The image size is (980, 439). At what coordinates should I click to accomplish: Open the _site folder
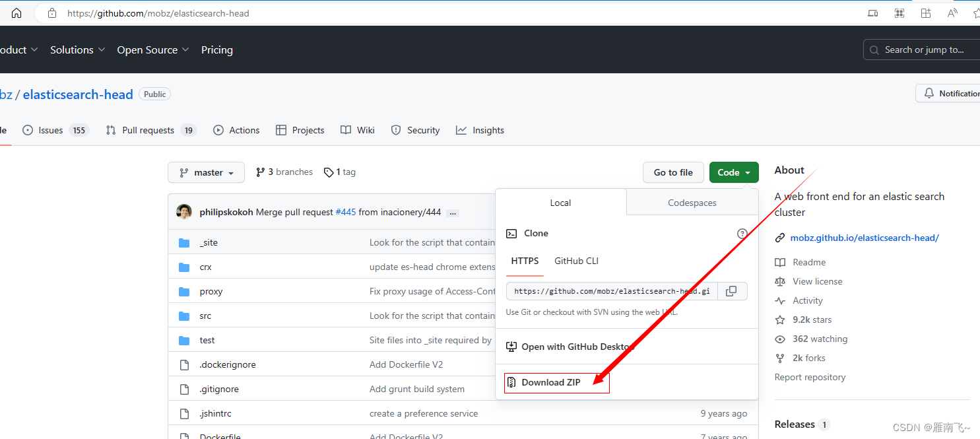[x=209, y=242]
